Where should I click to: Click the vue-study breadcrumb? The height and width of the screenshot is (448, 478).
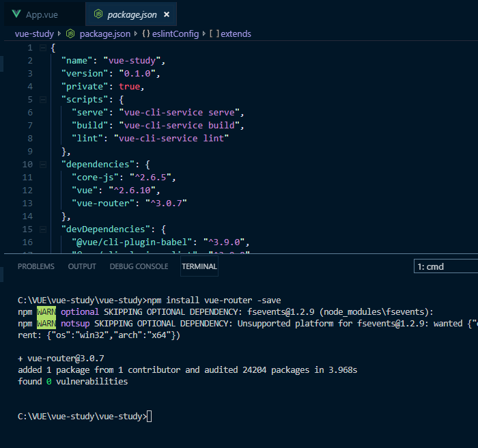pos(34,34)
